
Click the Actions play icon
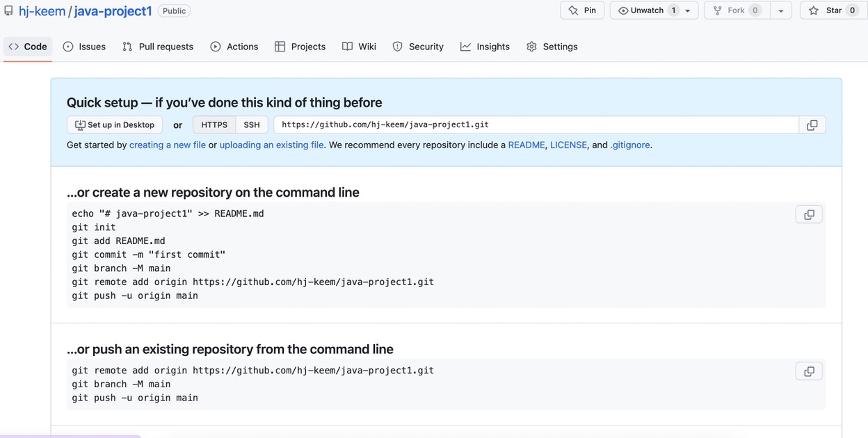(216, 47)
